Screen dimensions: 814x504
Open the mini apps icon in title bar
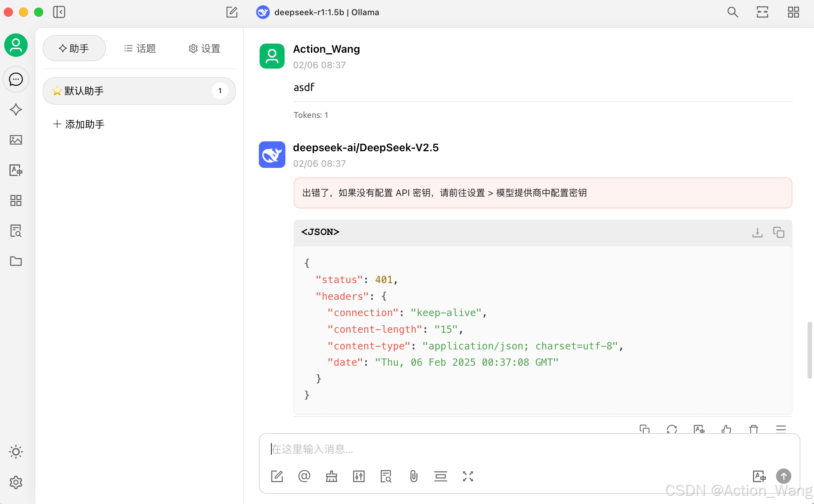click(793, 12)
